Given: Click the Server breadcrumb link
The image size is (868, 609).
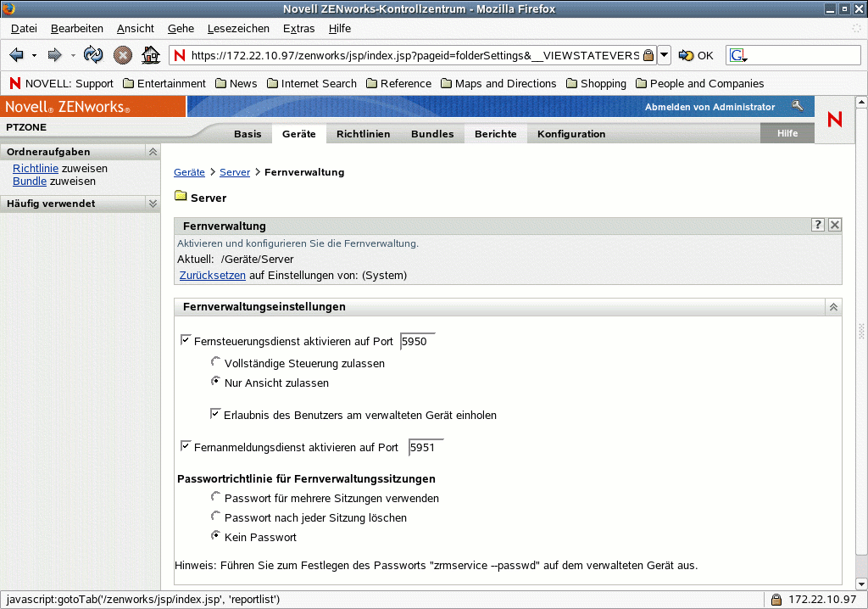Looking at the screenshot, I should 235,172.
